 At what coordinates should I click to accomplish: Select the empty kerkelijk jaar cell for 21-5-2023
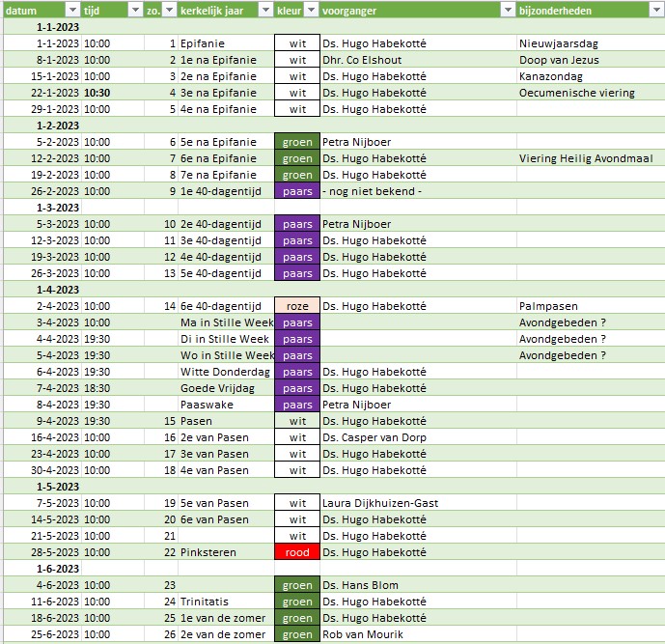click(x=226, y=536)
